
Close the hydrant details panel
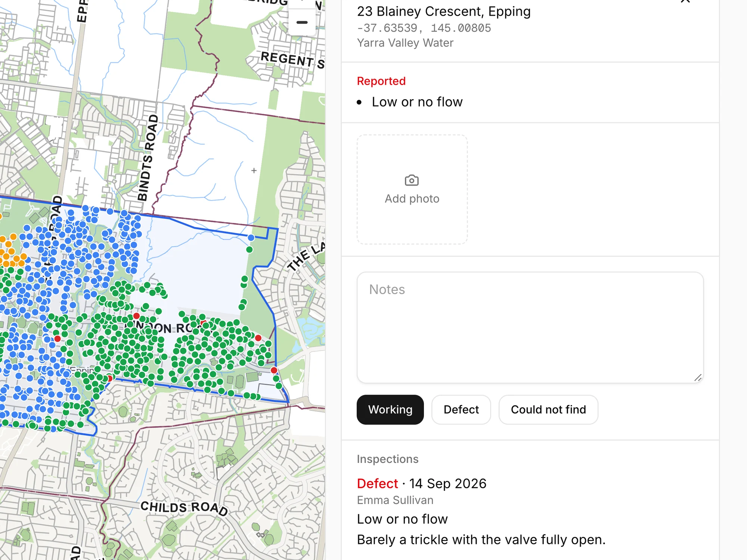click(x=685, y=1)
